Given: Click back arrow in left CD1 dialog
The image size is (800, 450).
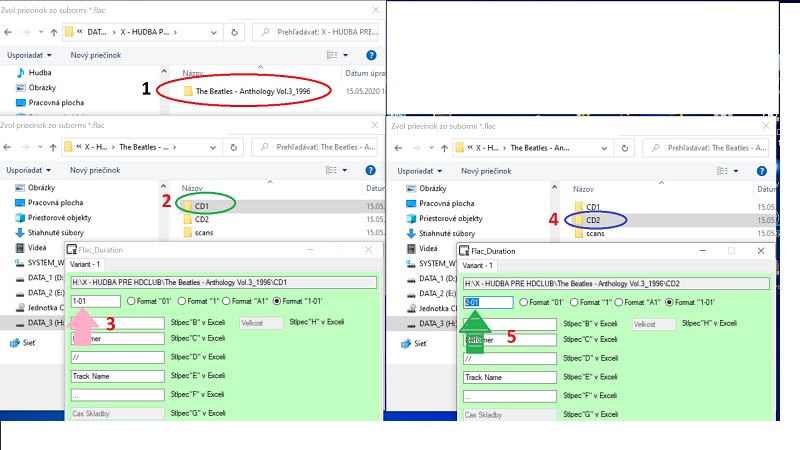Looking at the screenshot, I should tap(7, 147).
